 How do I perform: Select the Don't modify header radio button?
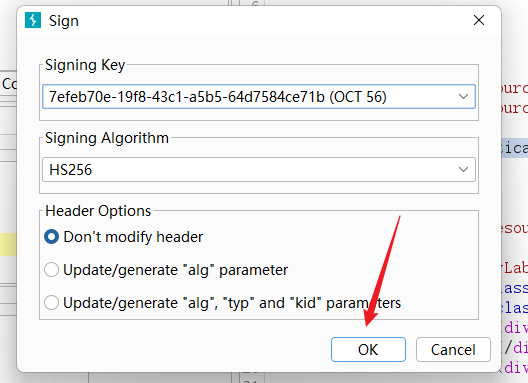pos(52,237)
